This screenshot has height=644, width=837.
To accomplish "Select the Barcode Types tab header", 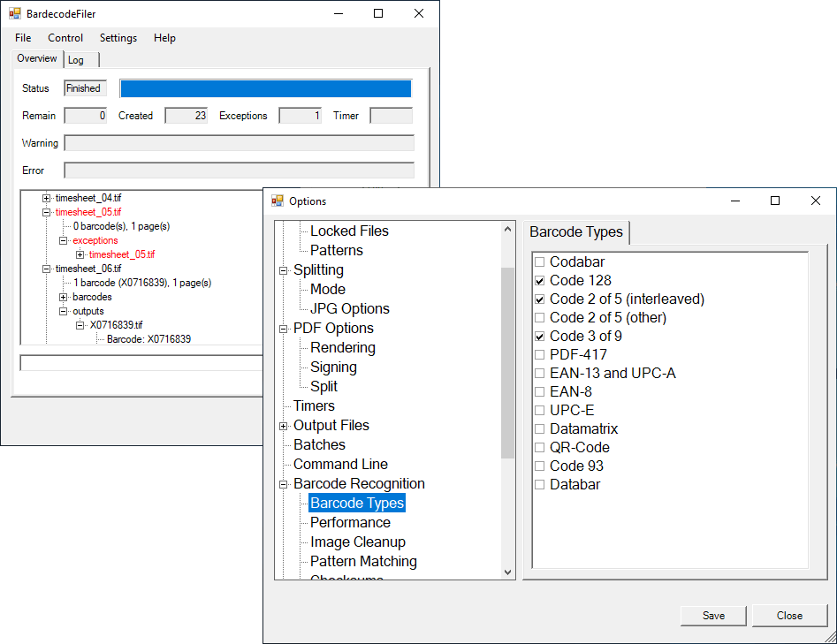I will pos(576,232).
